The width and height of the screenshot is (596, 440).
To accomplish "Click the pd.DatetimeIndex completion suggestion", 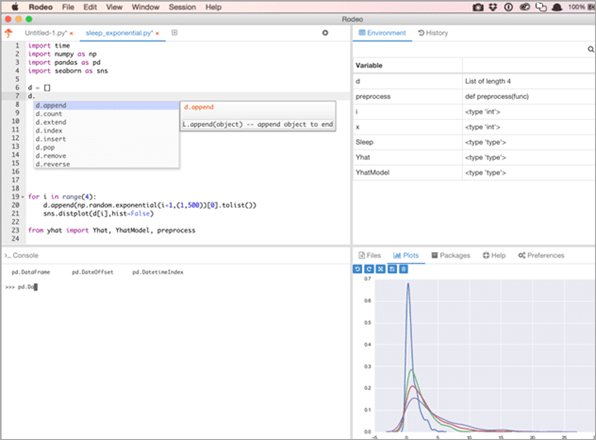I will pos(158,272).
